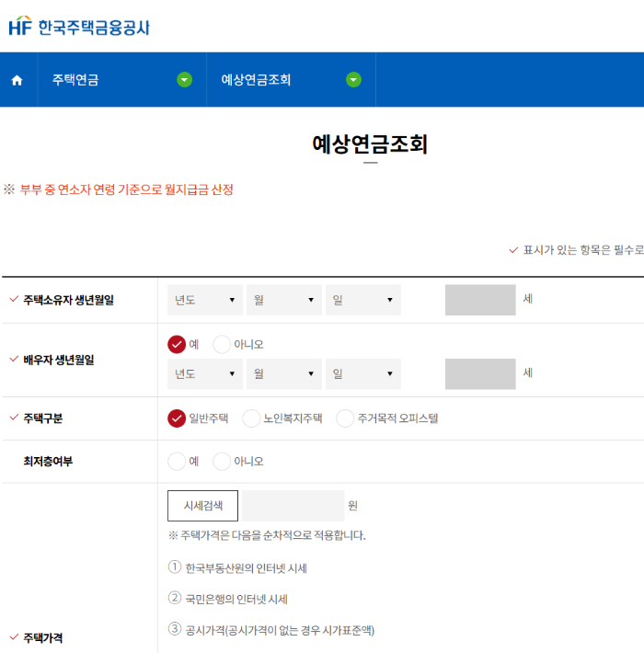Click the home icon in navigation bar
This screenshot has width=644, height=653.
[x=17, y=80]
